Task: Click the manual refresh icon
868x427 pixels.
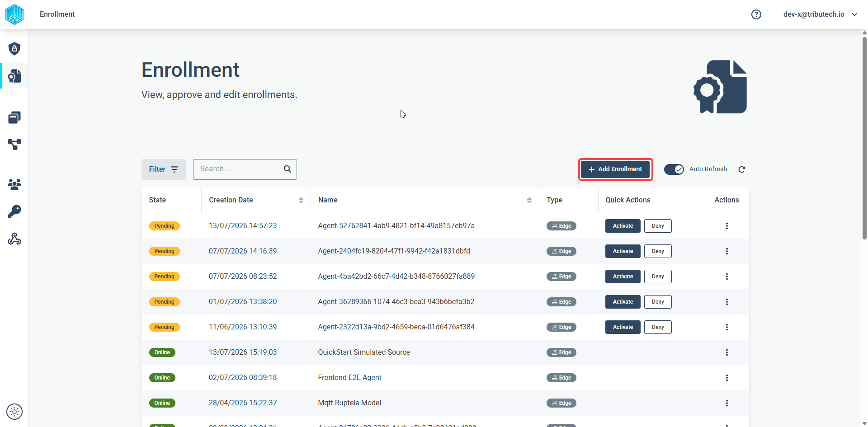Action: 742,169
